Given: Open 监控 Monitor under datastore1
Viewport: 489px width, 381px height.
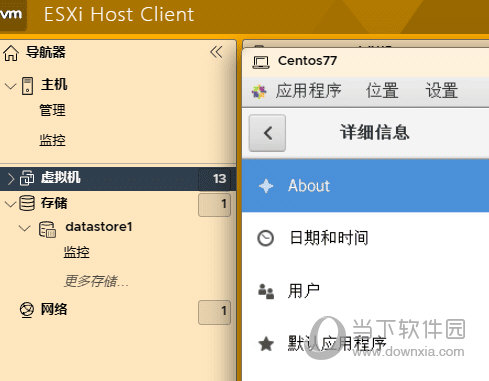Looking at the screenshot, I should tap(77, 252).
